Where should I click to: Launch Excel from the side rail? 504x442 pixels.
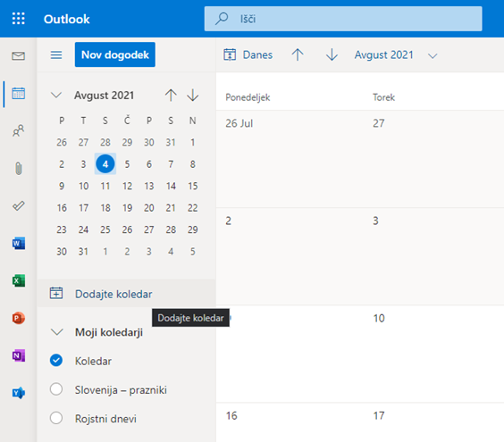click(19, 280)
